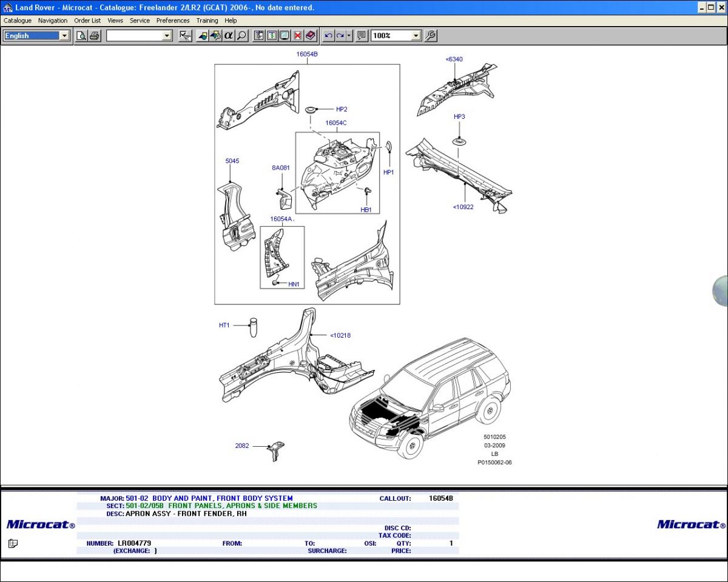Click the Freelander vehicle illustration
The width and height of the screenshot is (728, 582).
click(431, 397)
